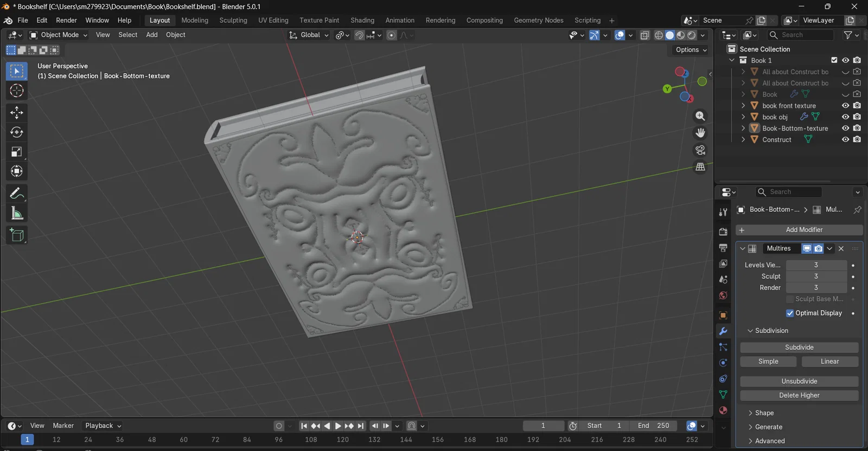Viewport: 868px width, 451px height.
Task: Select the 3D Cursor tool
Action: (17, 91)
